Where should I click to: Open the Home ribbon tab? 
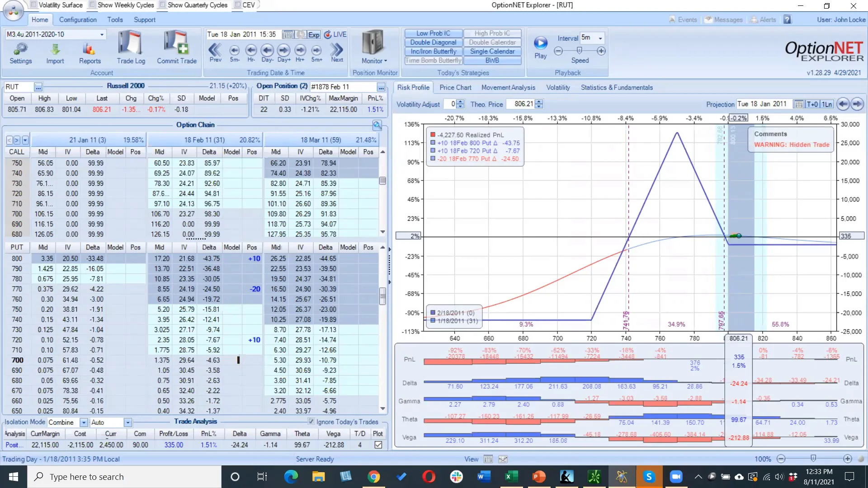tap(40, 20)
